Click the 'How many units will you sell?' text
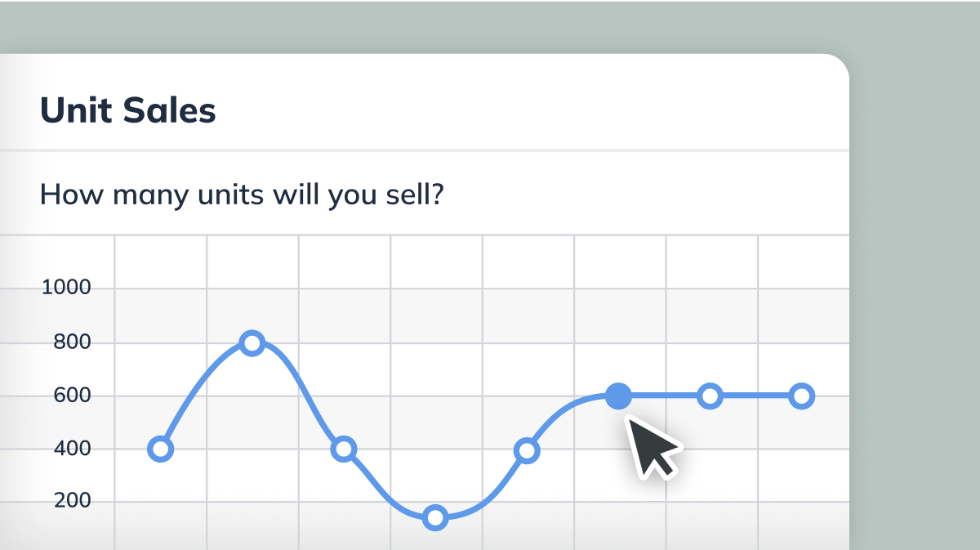 241,195
